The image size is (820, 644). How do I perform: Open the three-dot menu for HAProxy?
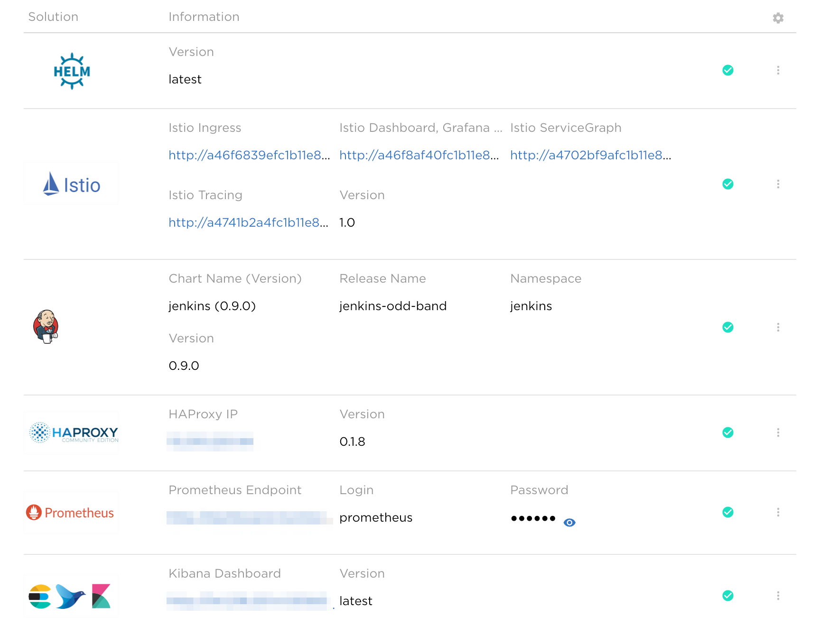pos(778,432)
